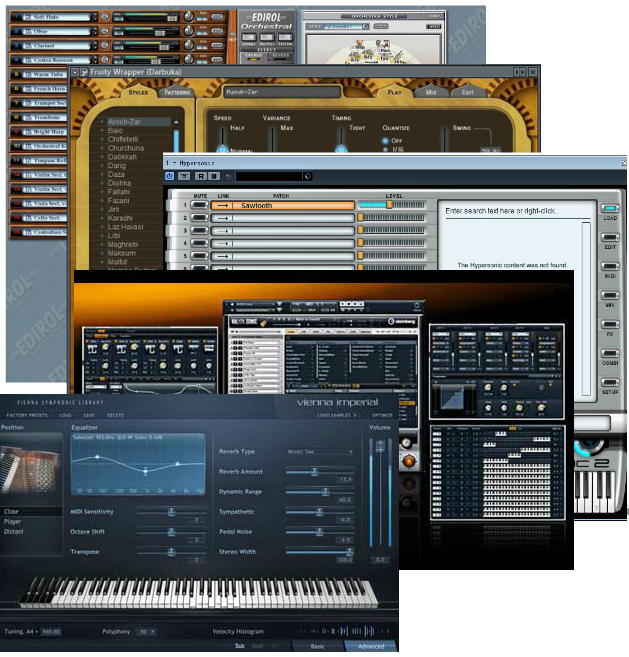Open Reverb Type dropdown in Vienna Imperial
The height and width of the screenshot is (657, 629).
click(x=320, y=452)
